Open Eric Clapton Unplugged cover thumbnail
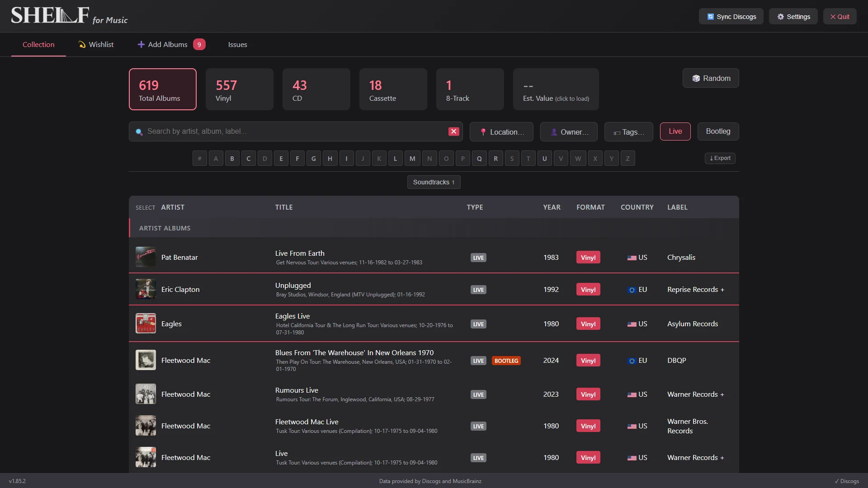Image resolution: width=868 pixels, height=488 pixels. [146, 289]
